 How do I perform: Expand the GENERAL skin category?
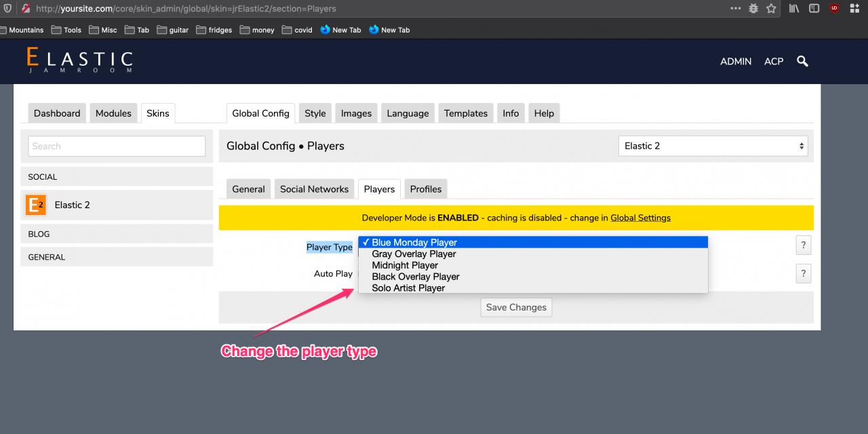(117, 257)
